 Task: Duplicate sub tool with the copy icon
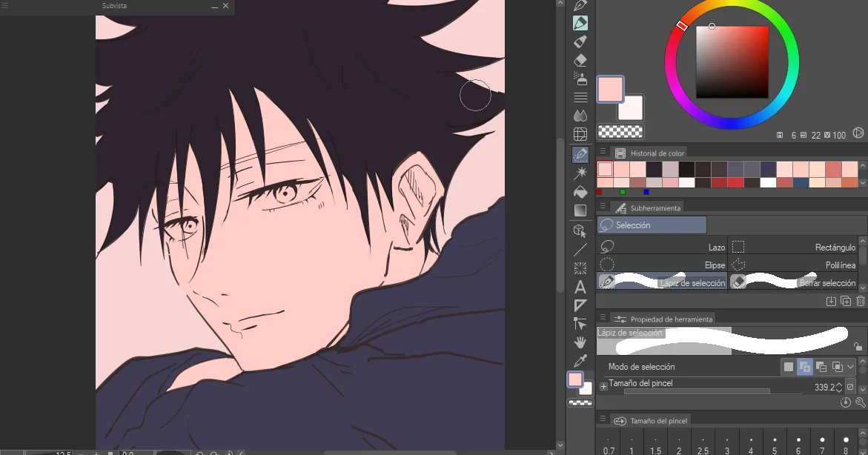click(846, 301)
